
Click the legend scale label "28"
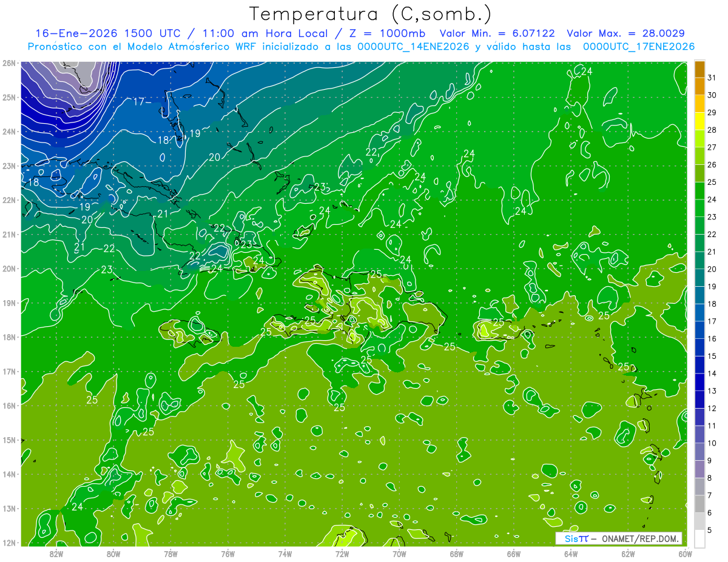(712, 130)
